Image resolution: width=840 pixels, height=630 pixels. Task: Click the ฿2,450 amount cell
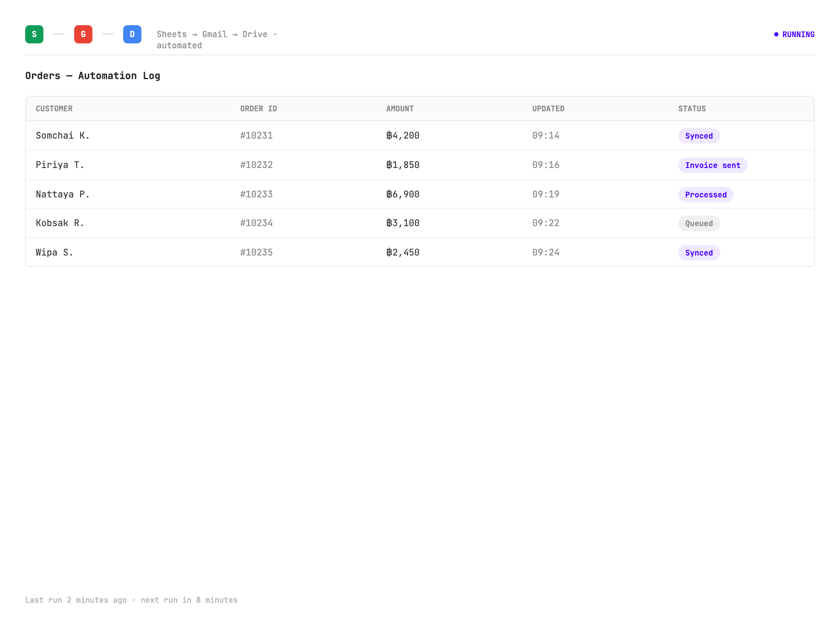click(x=402, y=253)
